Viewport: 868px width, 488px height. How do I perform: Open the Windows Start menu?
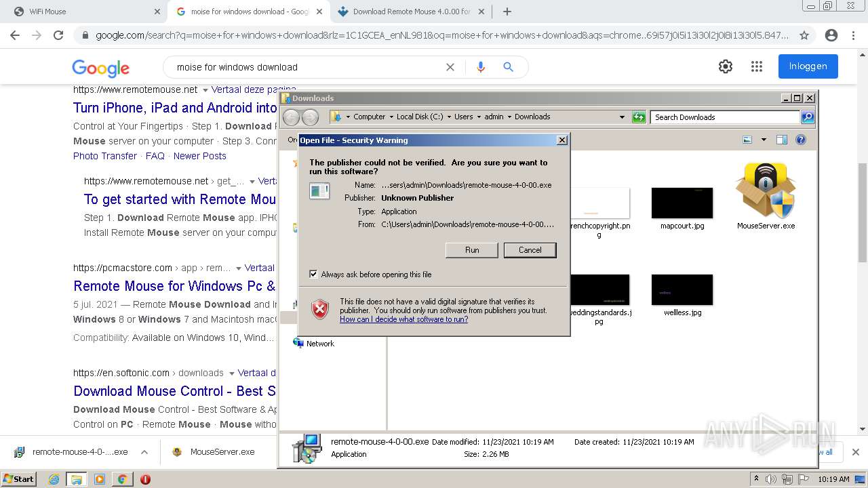click(x=19, y=479)
